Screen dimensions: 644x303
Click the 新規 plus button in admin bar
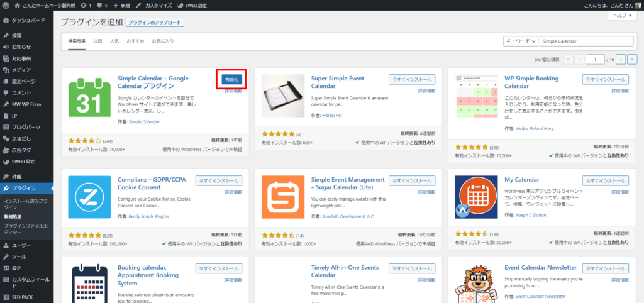[121, 6]
